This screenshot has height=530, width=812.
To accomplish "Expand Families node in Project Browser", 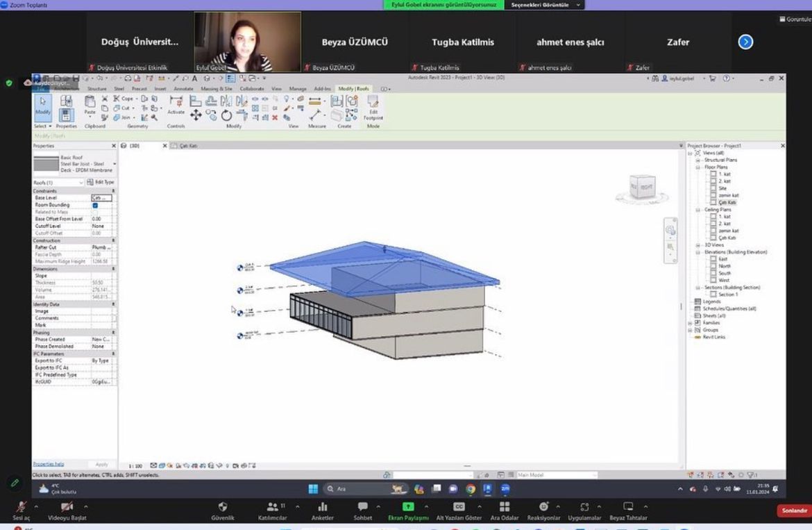I will click(690, 323).
